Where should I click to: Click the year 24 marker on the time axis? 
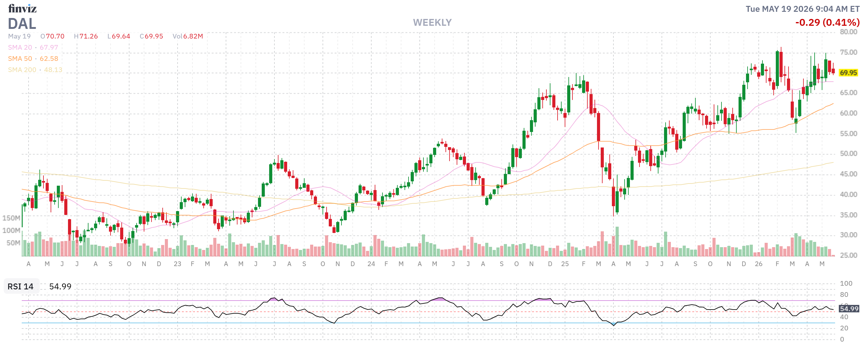[371, 264]
